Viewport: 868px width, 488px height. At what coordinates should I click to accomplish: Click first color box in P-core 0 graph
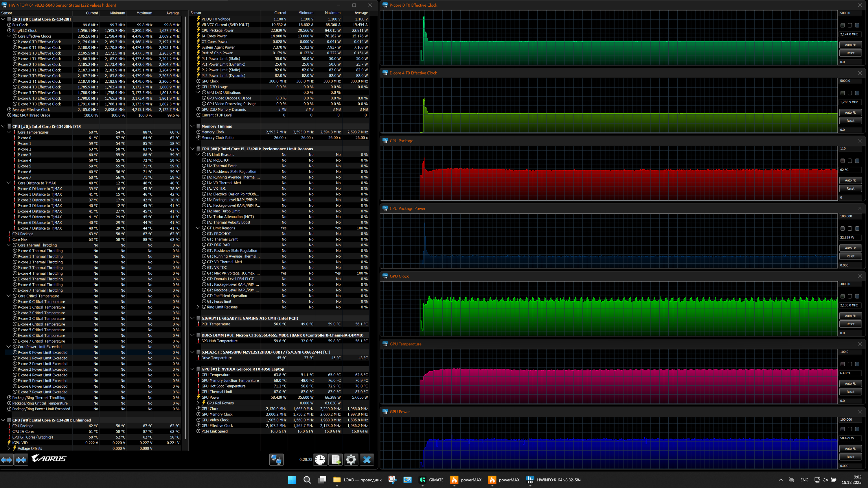click(842, 25)
